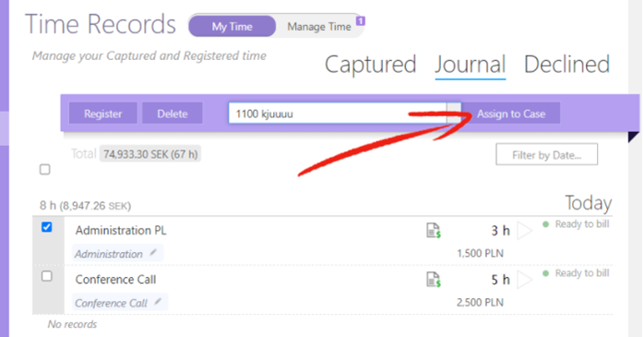
Task: Click the '3 h' duration value
Action: [x=500, y=231]
